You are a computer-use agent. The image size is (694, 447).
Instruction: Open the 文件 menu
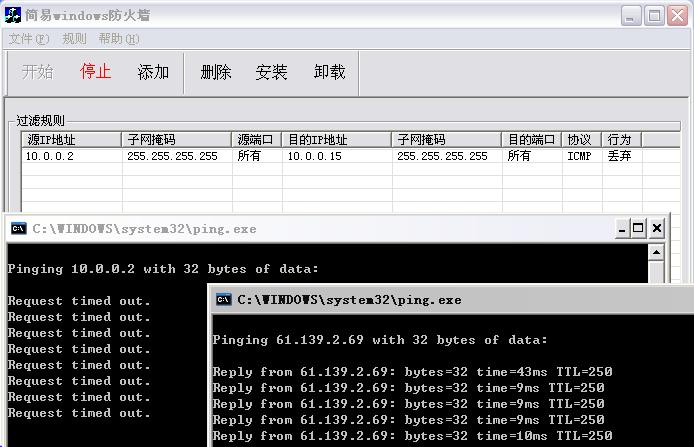pyautogui.click(x=29, y=39)
